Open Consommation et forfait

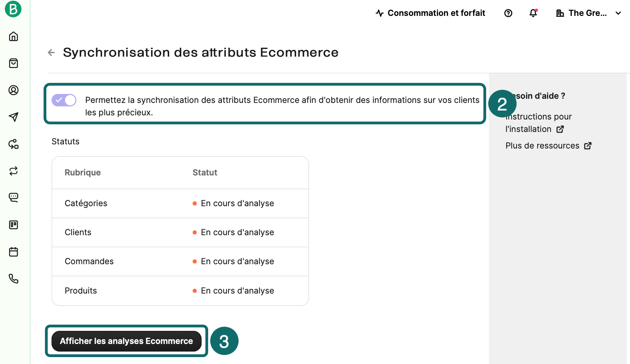tap(430, 13)
